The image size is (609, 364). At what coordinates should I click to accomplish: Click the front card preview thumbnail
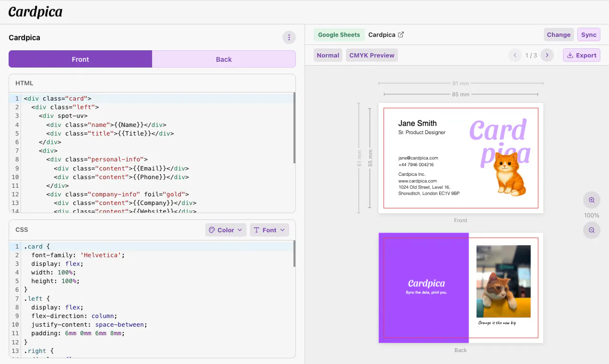click(461, 158)
